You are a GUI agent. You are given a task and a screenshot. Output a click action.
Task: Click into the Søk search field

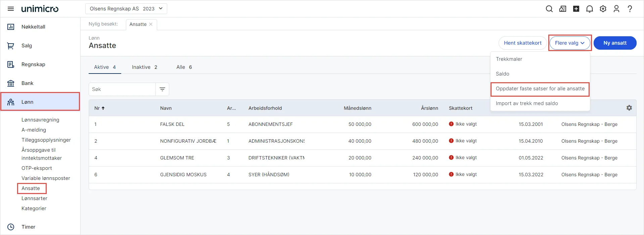click(122, 89)
